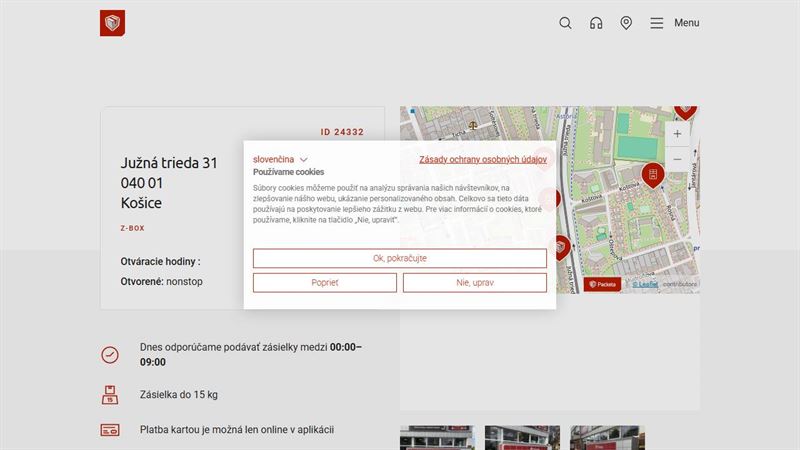Open the first Z-BOX photo thumbnail
This screenshot has height=450, width=800.
click(x=437, y=438)
